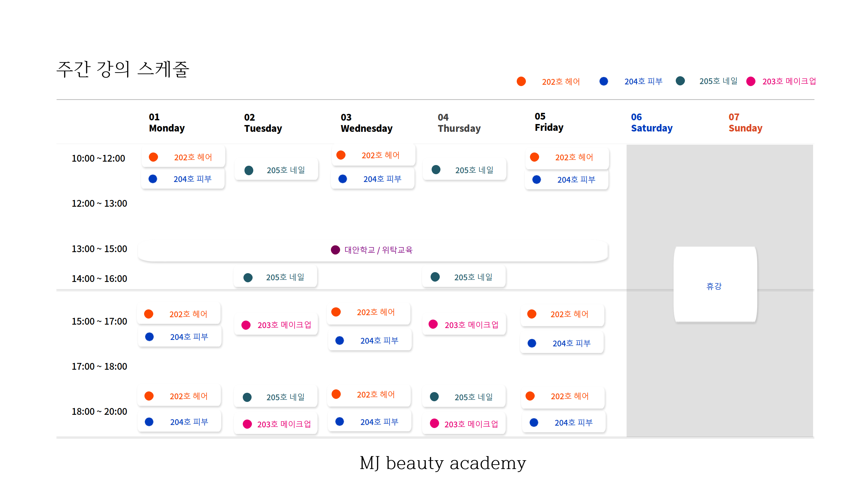Select Tuesday 18:00 203호 메이크업 card

pyautogui.click(x=276, y=424)
